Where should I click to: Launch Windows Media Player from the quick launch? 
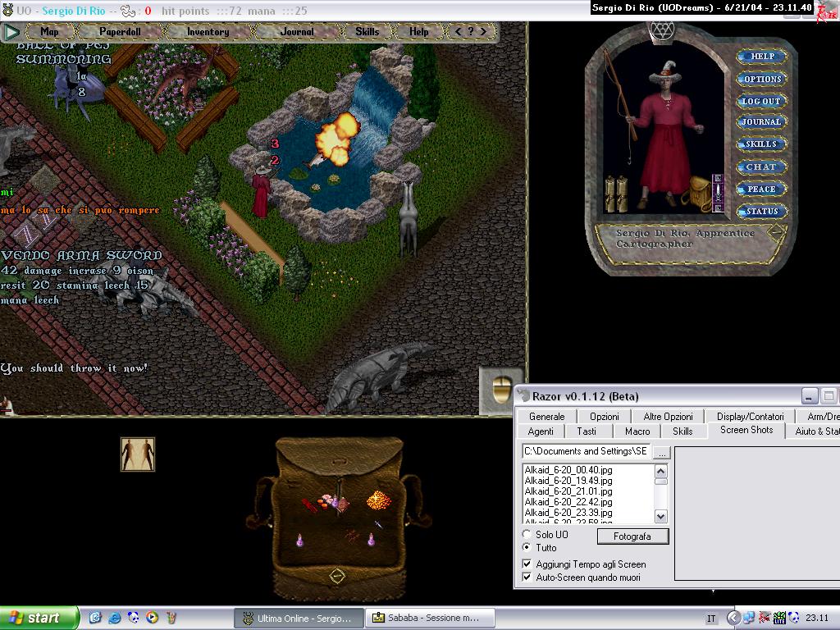152,618
